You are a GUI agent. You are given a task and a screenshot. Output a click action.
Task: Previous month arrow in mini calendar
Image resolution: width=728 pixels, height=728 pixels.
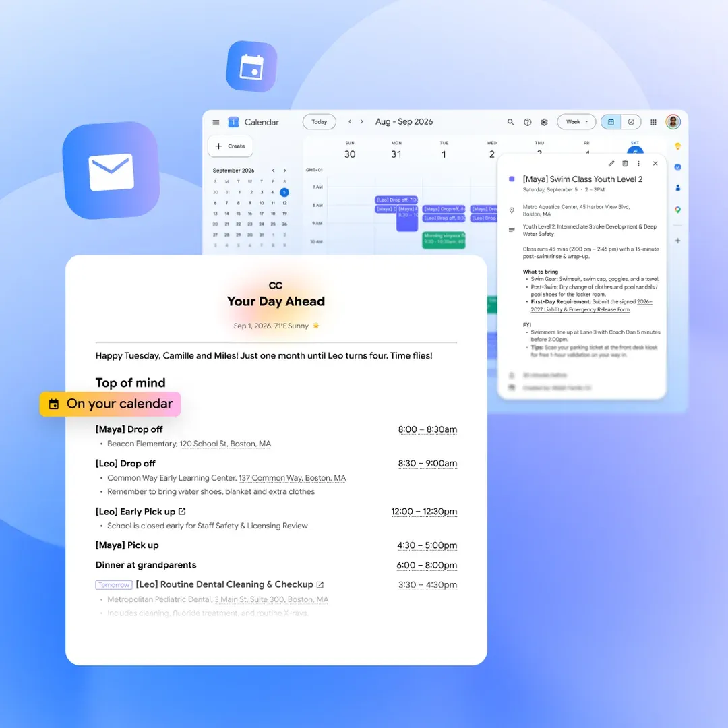[x=274, y=171]
